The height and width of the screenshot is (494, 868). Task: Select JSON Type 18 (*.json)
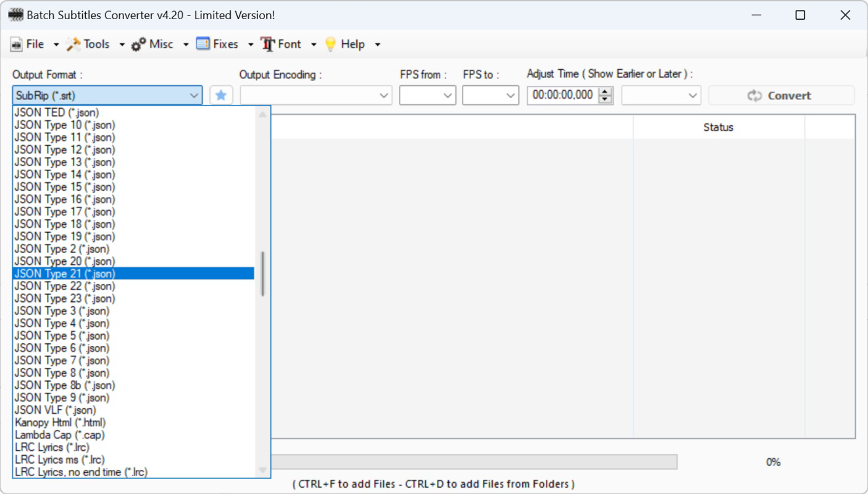(x=133, y=224)
